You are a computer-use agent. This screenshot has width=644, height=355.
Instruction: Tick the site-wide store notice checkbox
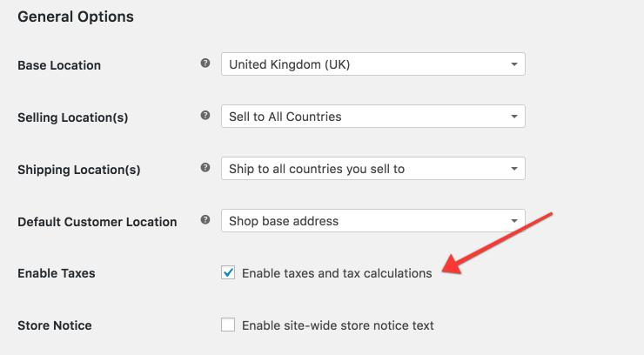[x=228, y=325]
